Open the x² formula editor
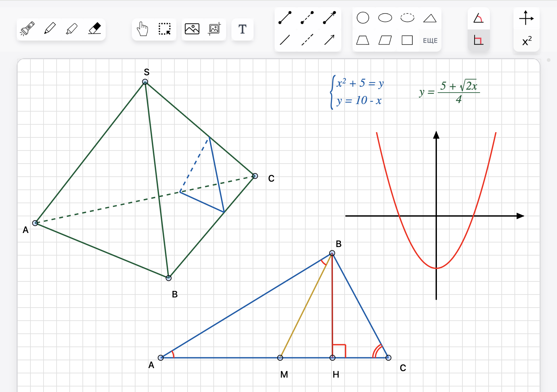The height and width of the screenshot is (392, 557). [x=527, y=41]
